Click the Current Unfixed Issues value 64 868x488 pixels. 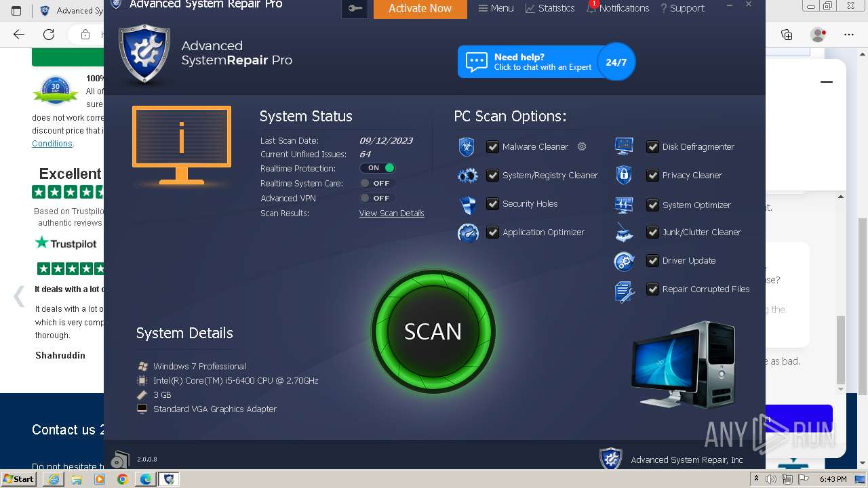(365, 154)
